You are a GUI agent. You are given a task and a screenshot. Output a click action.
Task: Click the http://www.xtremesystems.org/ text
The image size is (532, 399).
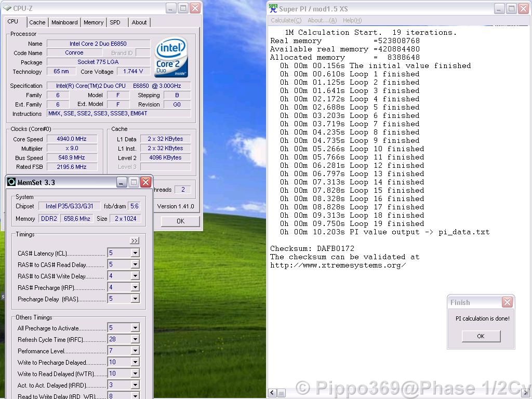point(338,265)
